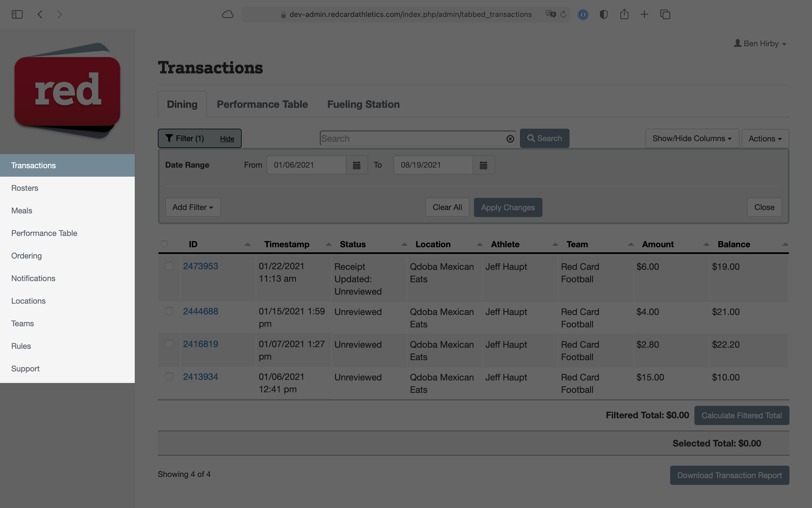Open the From date calendar icon
The image size is (812, 508).
pyautogui.click(x=357, y=165)
